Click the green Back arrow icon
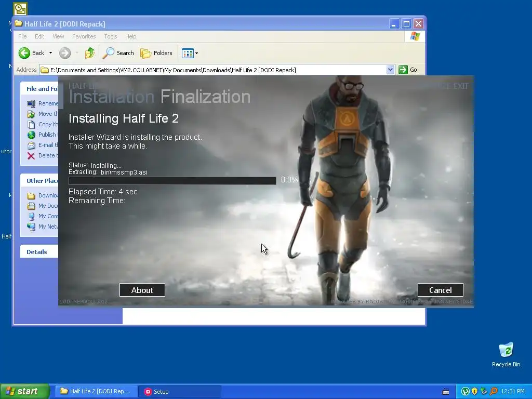The height and width of the screenshot is (399, 532). [x=24, y=53]
